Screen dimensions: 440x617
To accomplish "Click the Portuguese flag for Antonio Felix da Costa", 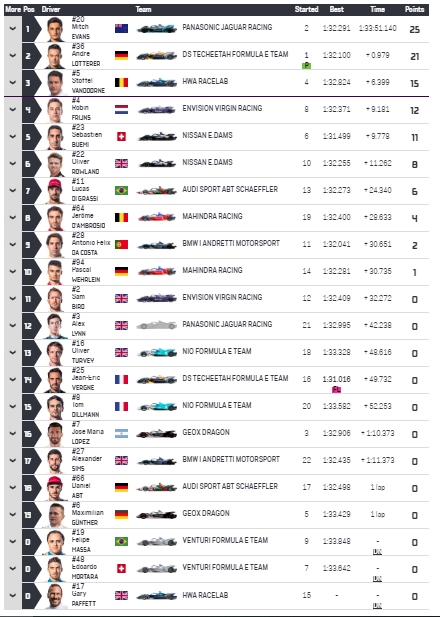I will point(121,244).
